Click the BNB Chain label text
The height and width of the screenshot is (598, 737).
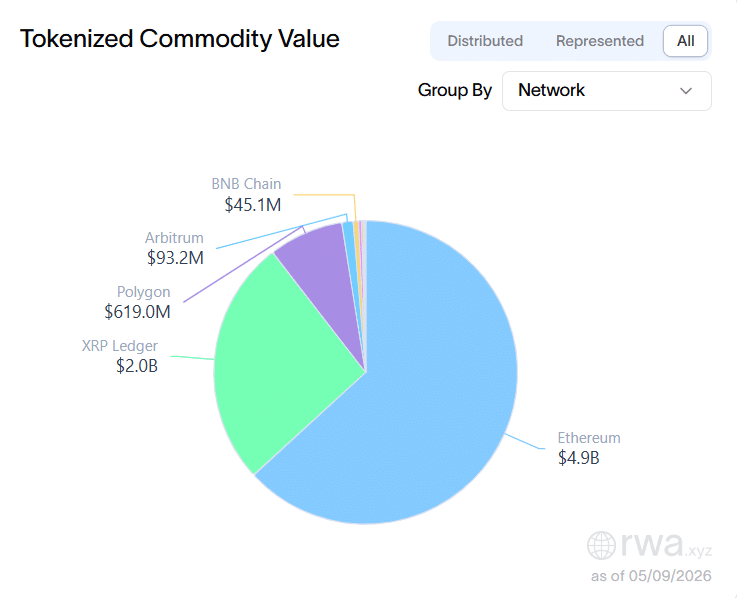click(x=246, y=184)
